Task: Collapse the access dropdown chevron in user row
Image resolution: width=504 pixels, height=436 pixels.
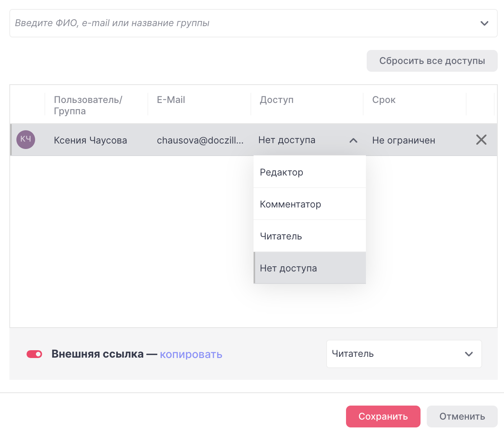Action: 353,140
